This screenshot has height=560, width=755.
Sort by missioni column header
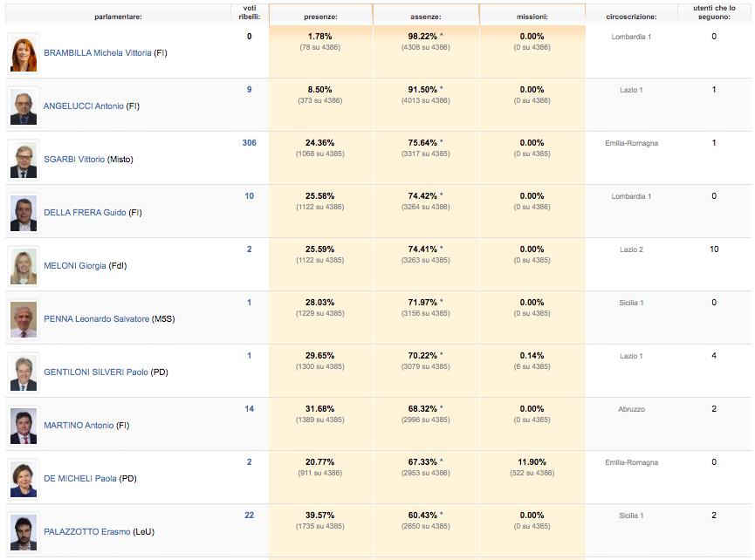point(532,17)
